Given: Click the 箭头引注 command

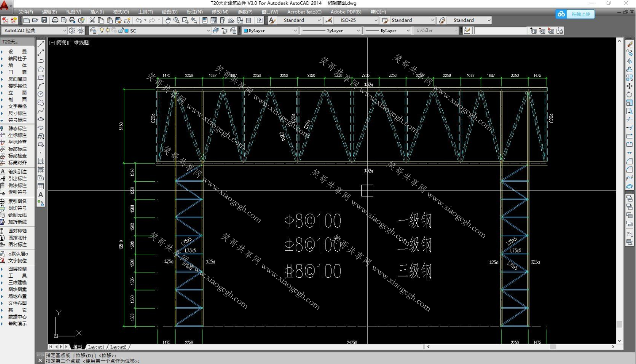Looking at the screenshot, I should point(17,172).
